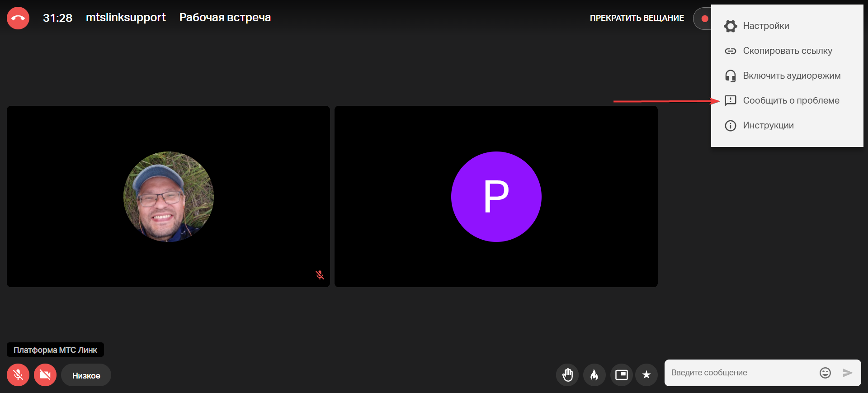Unmute the microphone

click(x=18, y=375)
